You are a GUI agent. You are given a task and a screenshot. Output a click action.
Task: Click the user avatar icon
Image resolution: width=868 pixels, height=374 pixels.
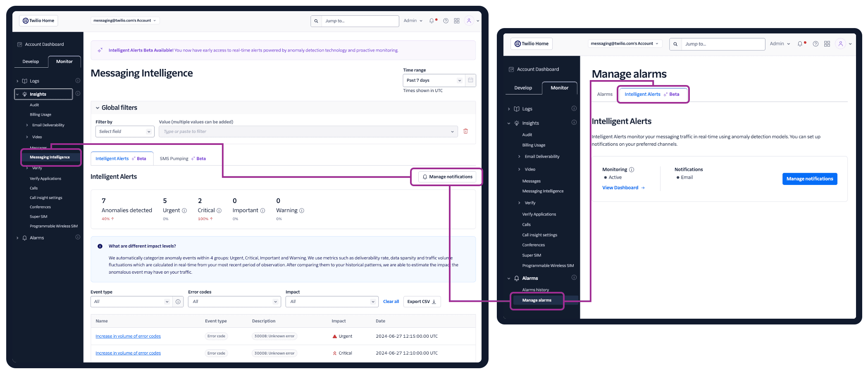point(469,21)
